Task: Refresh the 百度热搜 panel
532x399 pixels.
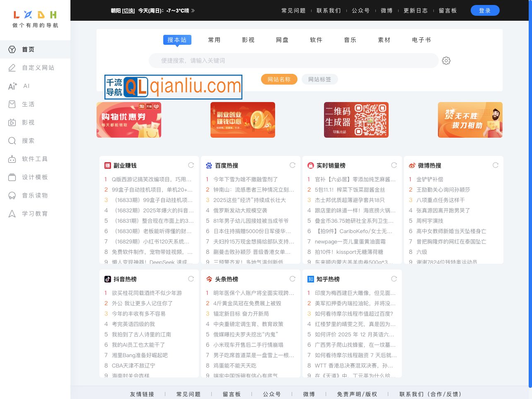Action: coord(293,165)
